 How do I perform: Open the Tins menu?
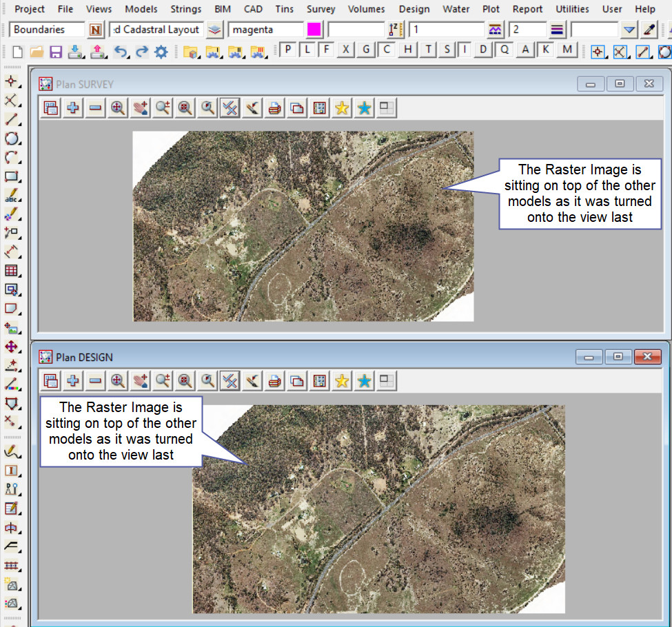tap(284, 9)
